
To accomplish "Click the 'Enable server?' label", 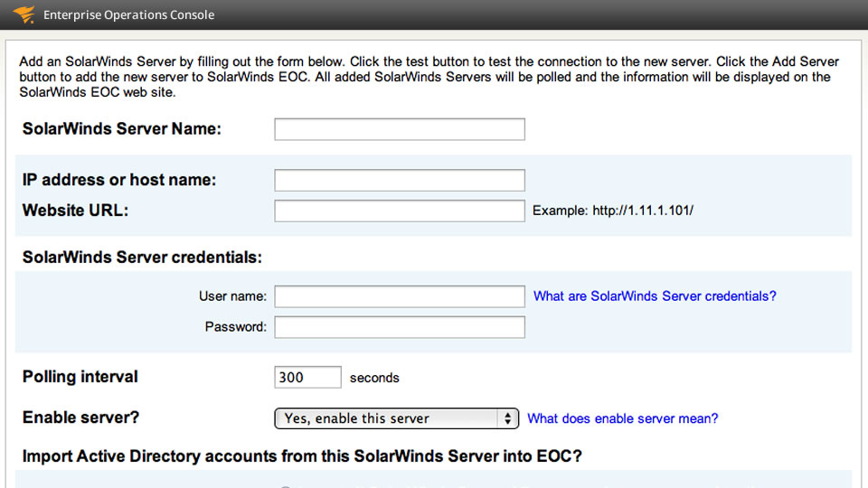I will 80,418.
